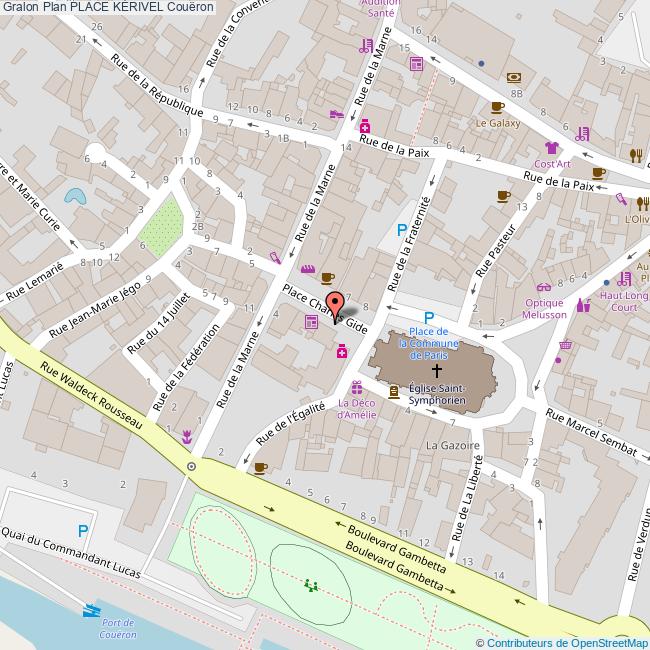Open the Contributeurs de OpenStreetMap link
The height and width of the screenshot is (650, 650).
(x=561, y=643)
